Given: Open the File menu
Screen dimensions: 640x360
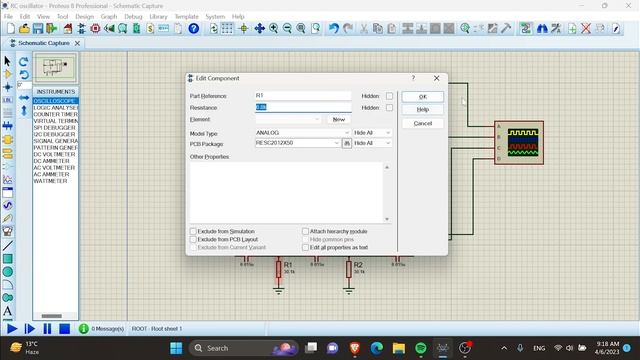Looking at the screenshot, I should point(8,17).
